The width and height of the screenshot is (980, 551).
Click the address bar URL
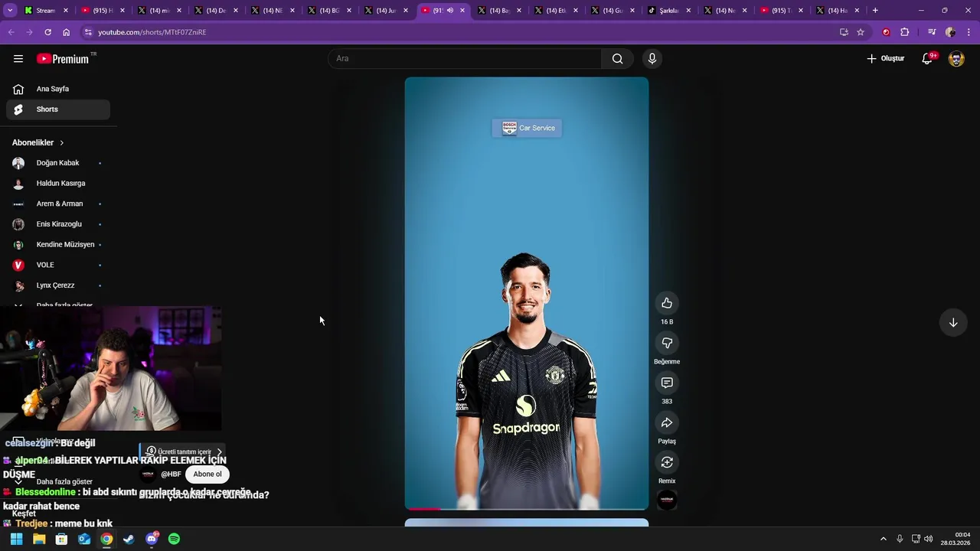pos(152,32)
